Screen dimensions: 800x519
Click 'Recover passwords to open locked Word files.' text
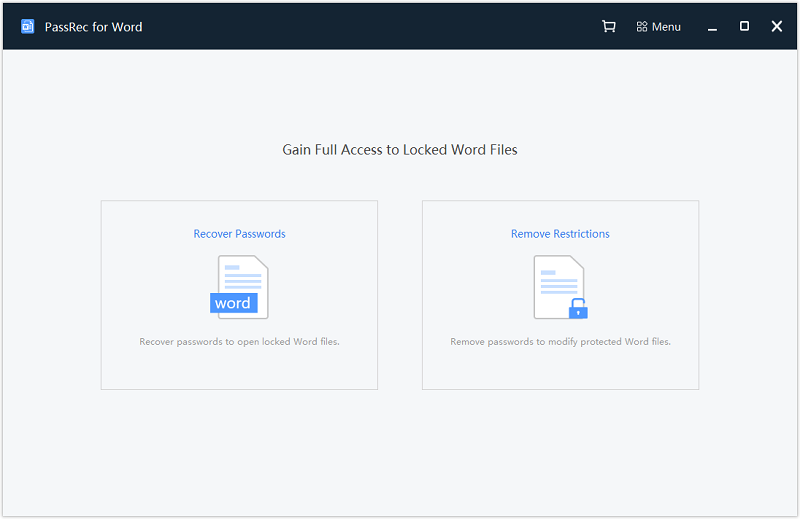(239, 341)
